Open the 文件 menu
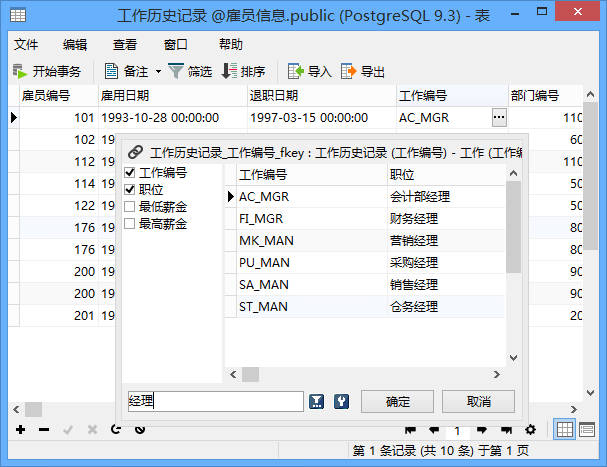Screen dimensions: 607x467 click(x=26, y=45)
